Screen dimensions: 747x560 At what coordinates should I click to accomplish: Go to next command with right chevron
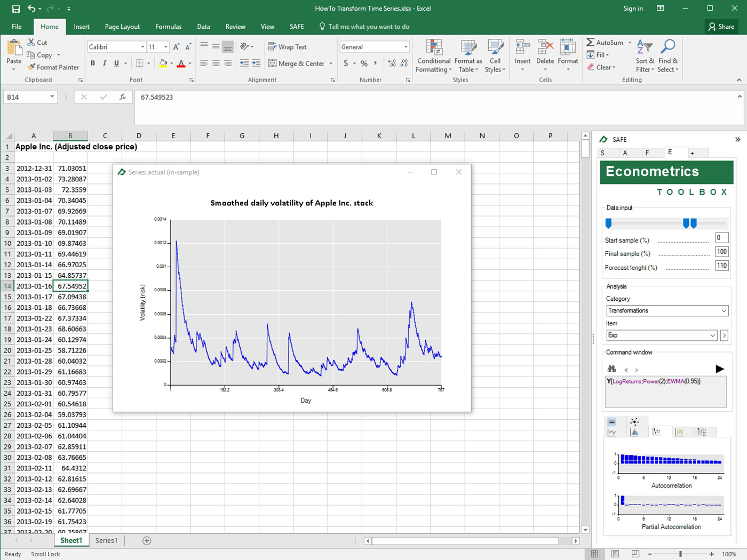tap(637, 370)
